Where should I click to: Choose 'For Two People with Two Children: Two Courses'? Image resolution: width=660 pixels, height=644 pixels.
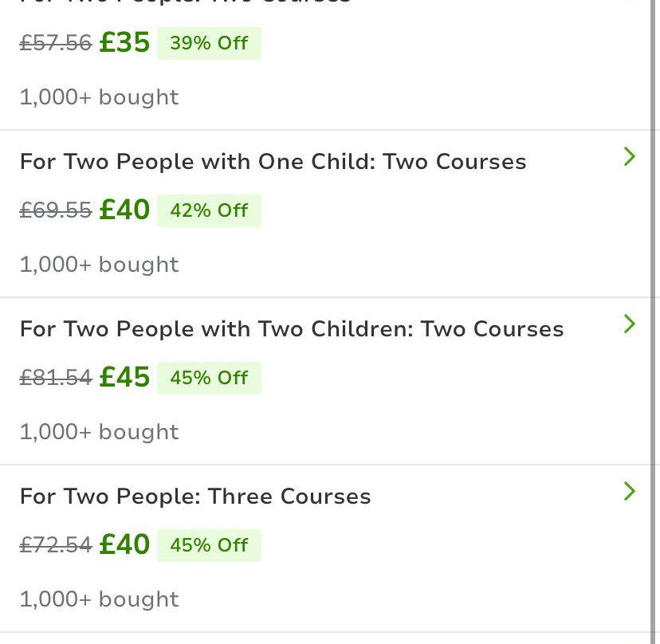(292, 329)
